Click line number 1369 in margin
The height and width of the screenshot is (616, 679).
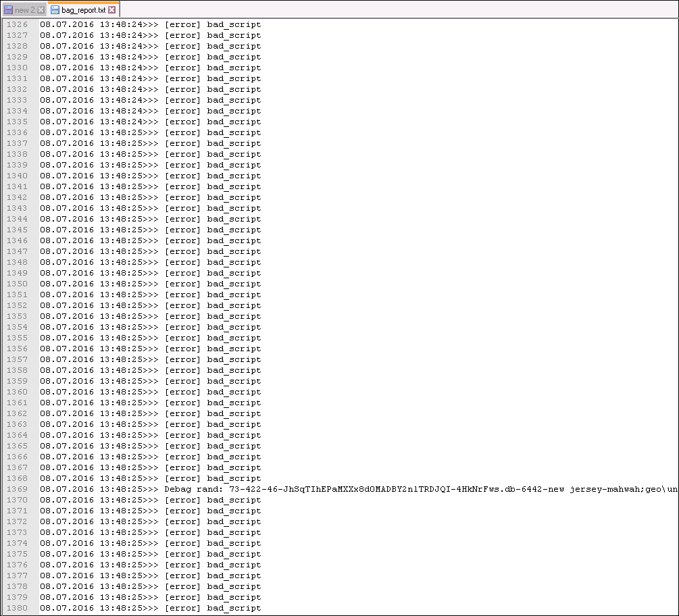point(17,489)
